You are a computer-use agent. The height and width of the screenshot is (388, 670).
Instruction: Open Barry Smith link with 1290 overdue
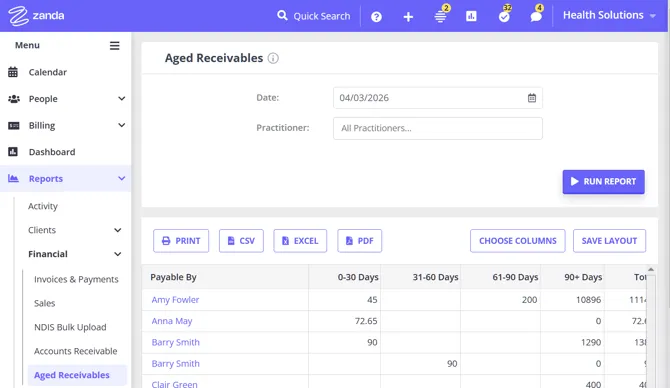tap(175, 342)
